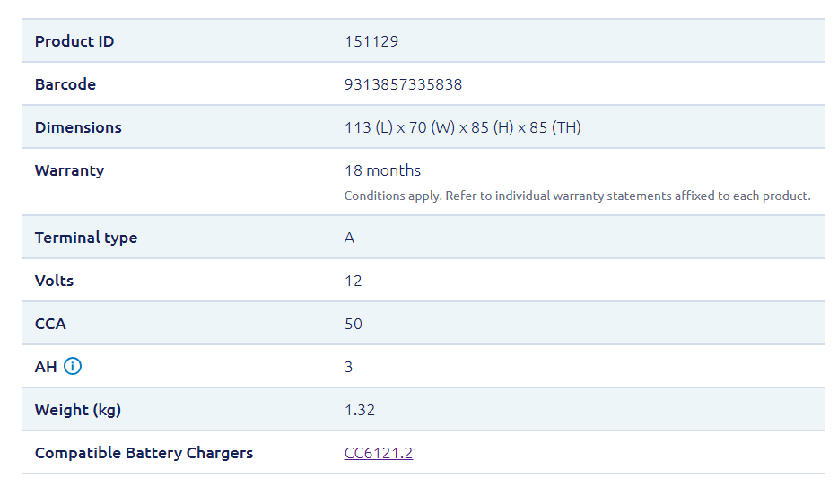This screenshot has width=838, height=504.
Task: Click the Warranty row label
Action: click(x=69, y=170)
